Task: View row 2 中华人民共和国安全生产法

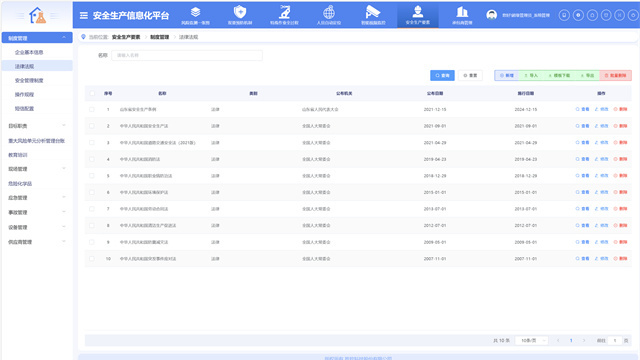Action: pos(582,126)
